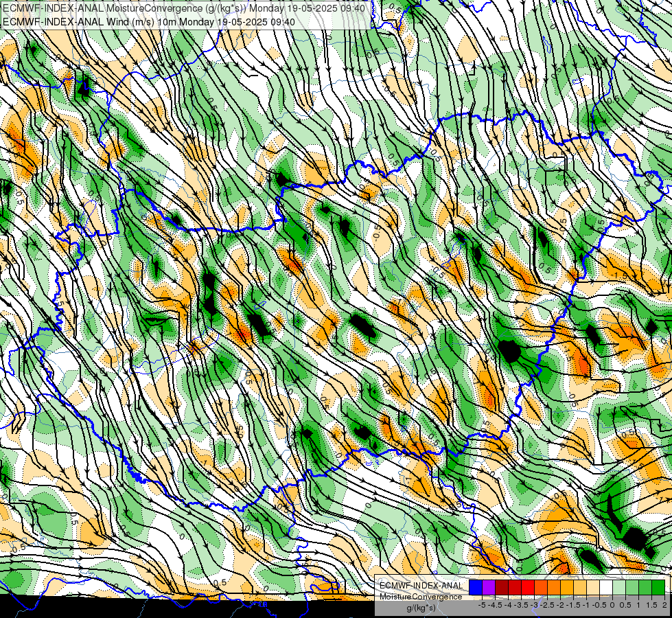This screenshot has width=672, height=618.
Task: Click the '-4' legend scale label
Action: pyautogui.click(x=509, y=605)
